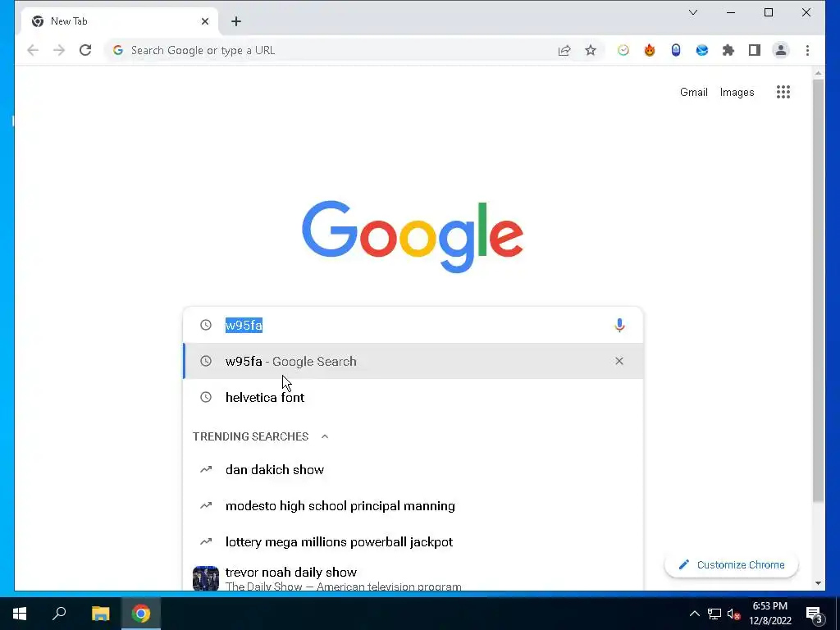Open Gmail link
This screenshot has width=840, height=630.
click(x=694, y=92)
